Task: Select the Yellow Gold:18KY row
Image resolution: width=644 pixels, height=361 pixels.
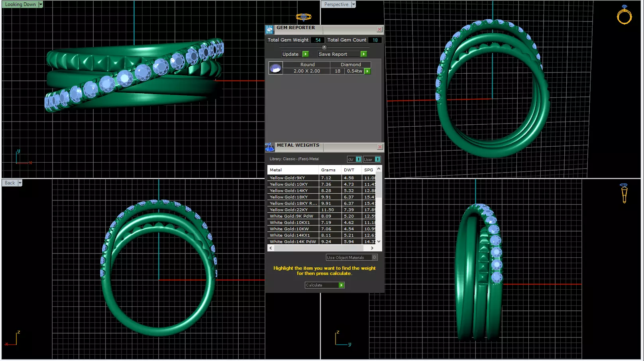Action: click(322, 197)
